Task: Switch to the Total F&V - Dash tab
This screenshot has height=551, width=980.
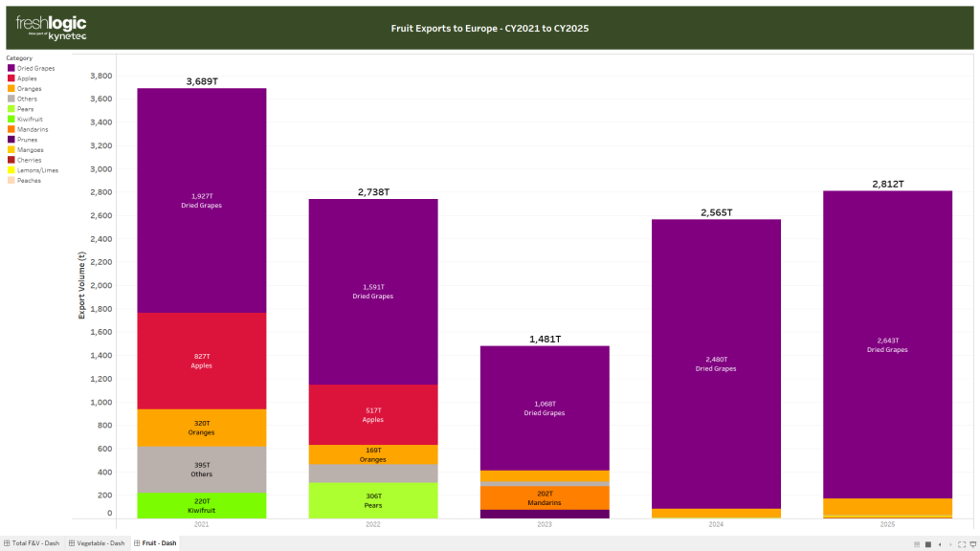Action: point(35,542)
